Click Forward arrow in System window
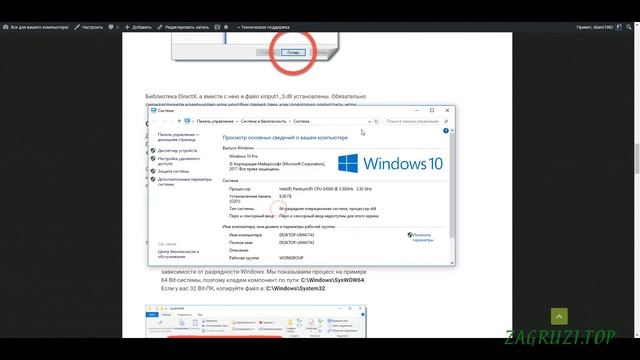The width and height of the screenshot is (640, 360). (x=164, y=121)
